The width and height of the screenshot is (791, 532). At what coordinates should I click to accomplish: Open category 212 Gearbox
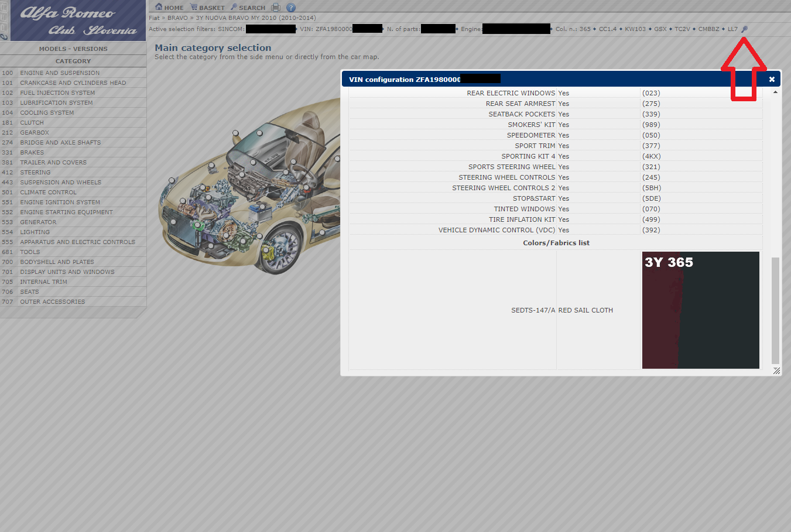click(x=73, y=132)
